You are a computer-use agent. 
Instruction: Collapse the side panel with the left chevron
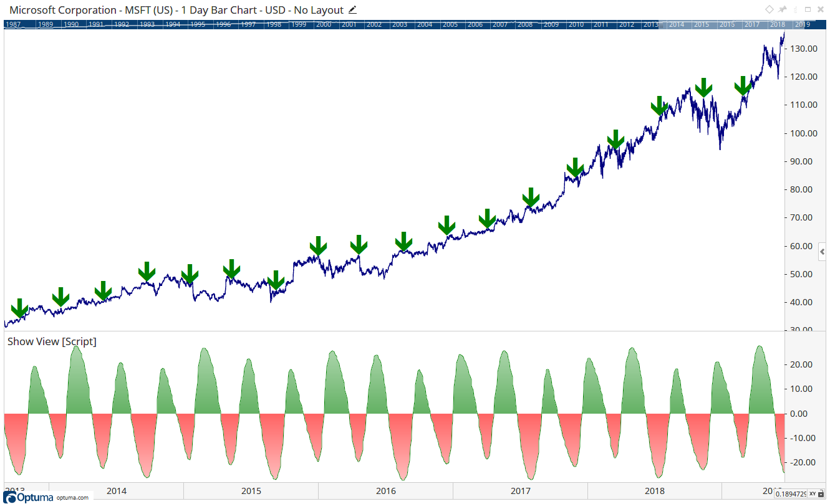point(823,252)
